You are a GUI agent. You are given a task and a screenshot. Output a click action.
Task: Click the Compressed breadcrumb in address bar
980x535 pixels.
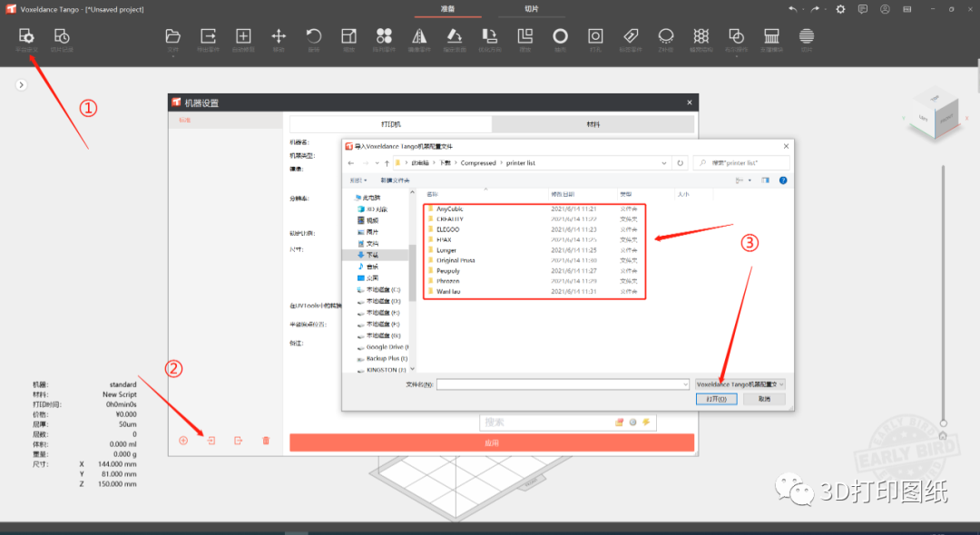tap(478, 163)
